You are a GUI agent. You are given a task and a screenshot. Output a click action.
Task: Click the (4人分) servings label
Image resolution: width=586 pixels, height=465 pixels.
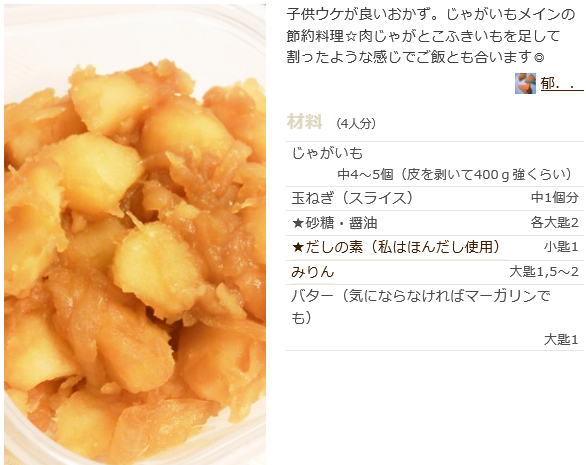coord(356,123)
